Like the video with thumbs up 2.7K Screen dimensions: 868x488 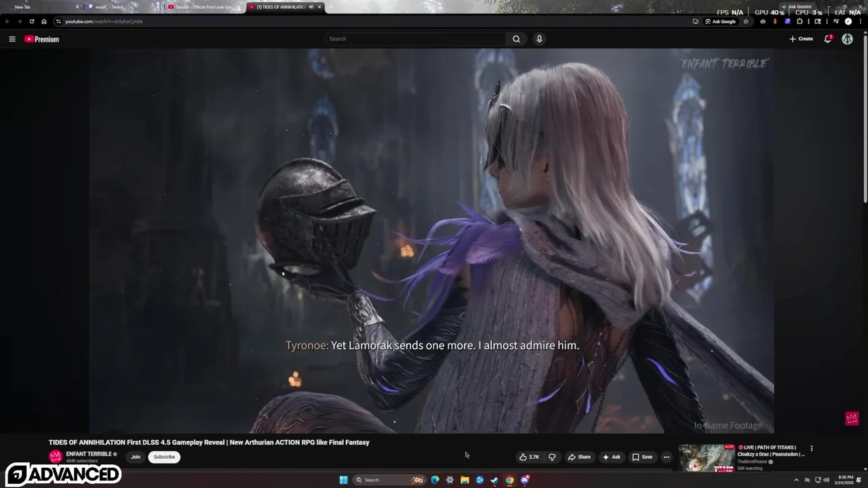529,457
